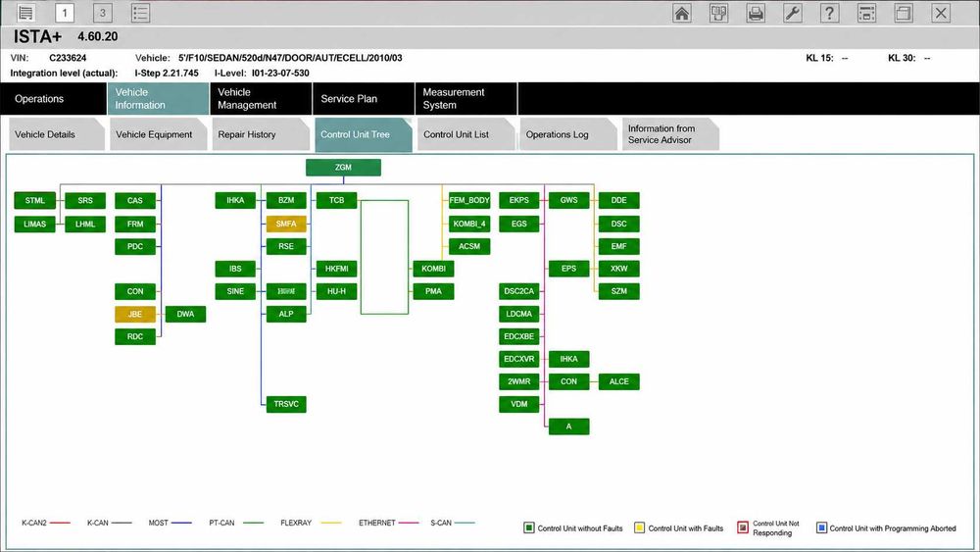The width and height of the screenshot is (980, 552).
Task: Click blue Programming Aborted legend swatch
Action: [822, 527]
